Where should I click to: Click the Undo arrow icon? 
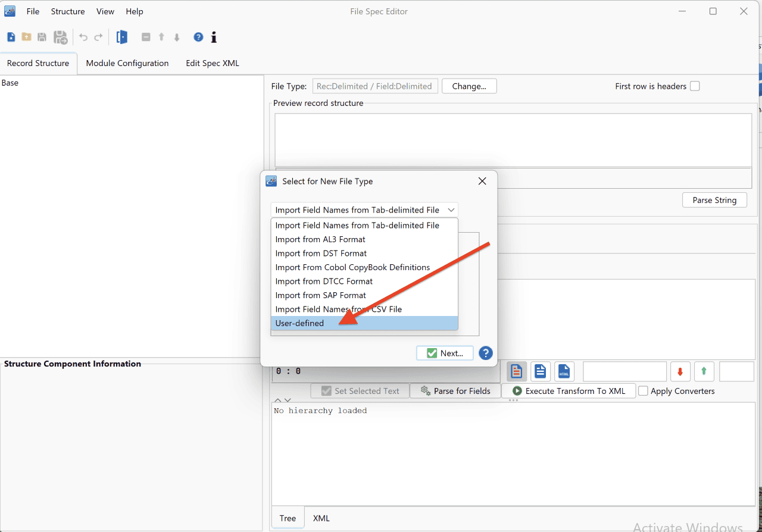click(83, 37)
